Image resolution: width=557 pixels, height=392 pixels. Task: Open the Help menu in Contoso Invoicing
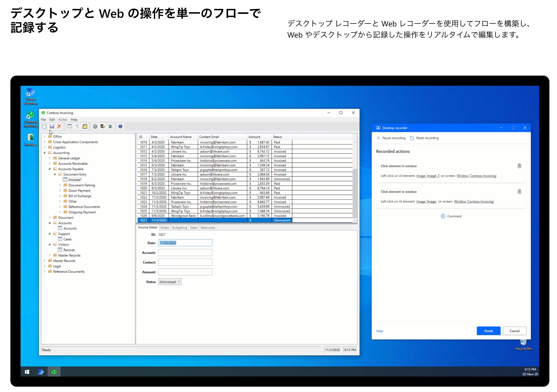(x=74, y=120)
